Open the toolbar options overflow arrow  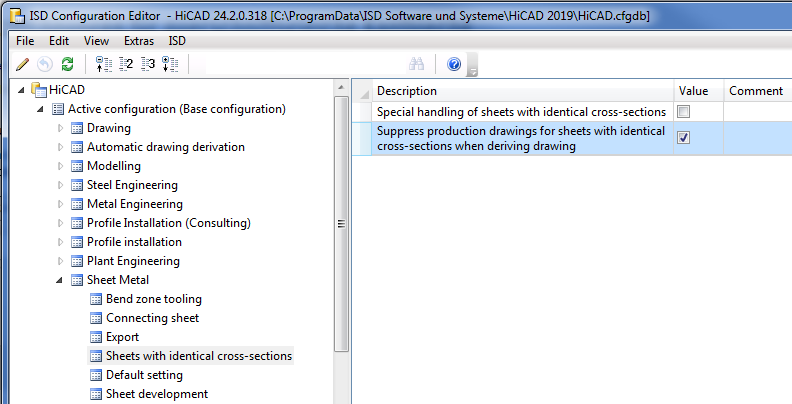click(x=473, y=71)
